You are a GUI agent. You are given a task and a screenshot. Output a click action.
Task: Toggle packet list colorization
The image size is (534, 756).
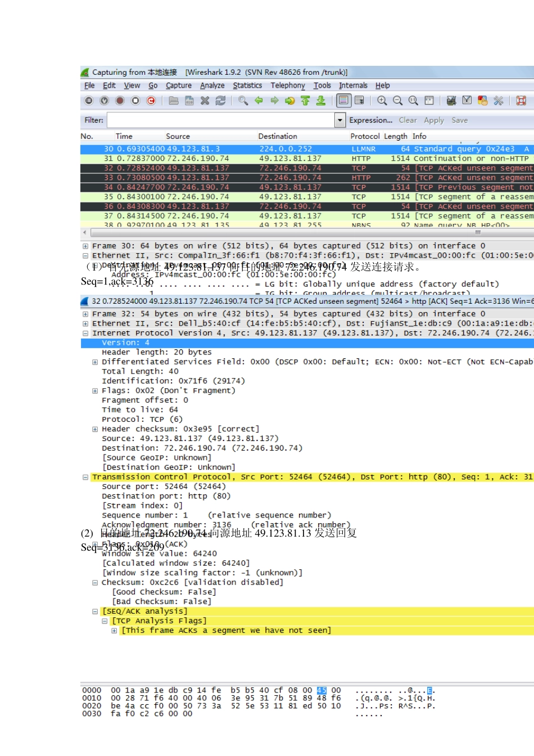[344, 101]
